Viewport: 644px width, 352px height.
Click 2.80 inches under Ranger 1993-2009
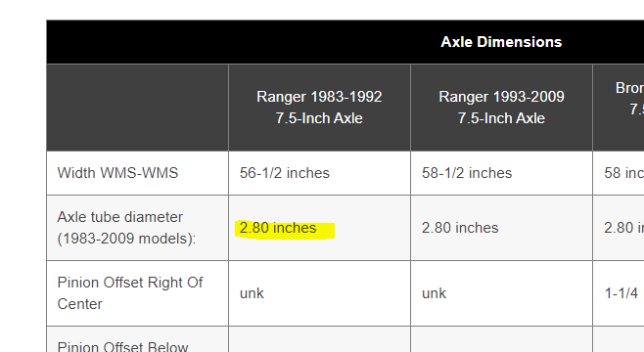460,228
